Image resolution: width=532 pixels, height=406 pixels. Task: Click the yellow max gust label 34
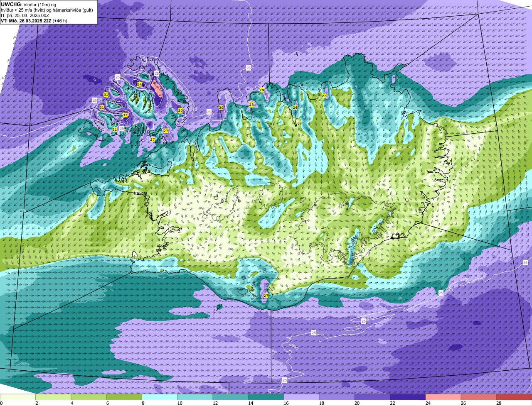[x=140, y=84]
